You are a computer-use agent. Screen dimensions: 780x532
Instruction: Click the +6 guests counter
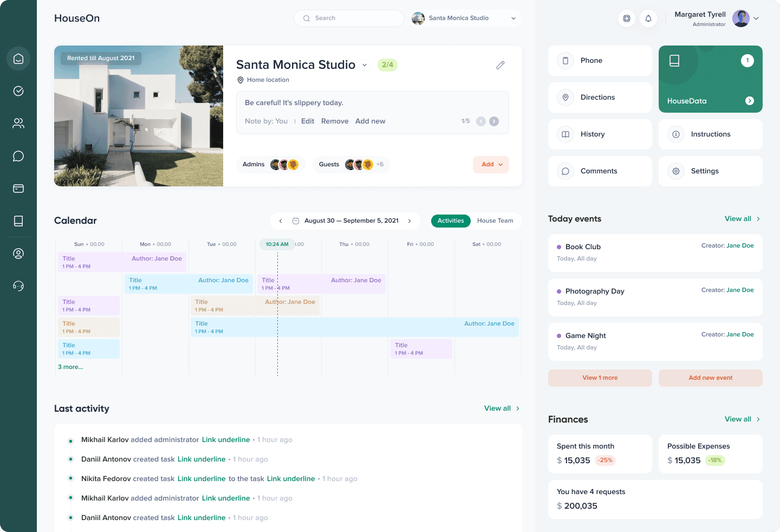pyautogui.click(x=380, y=165)
